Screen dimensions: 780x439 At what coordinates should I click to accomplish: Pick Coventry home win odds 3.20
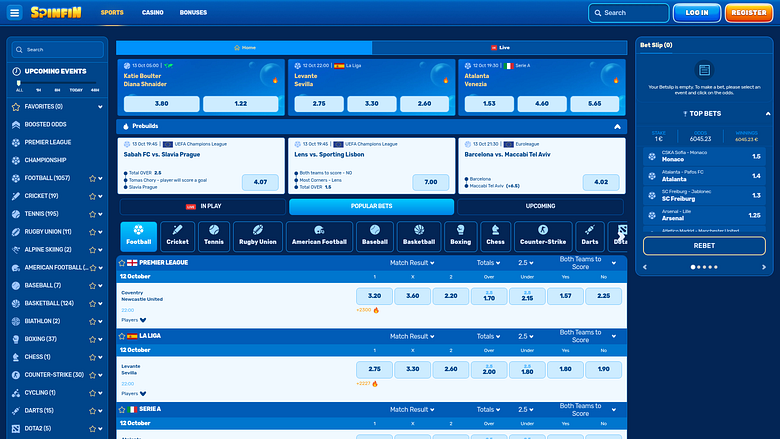[374, 296]
